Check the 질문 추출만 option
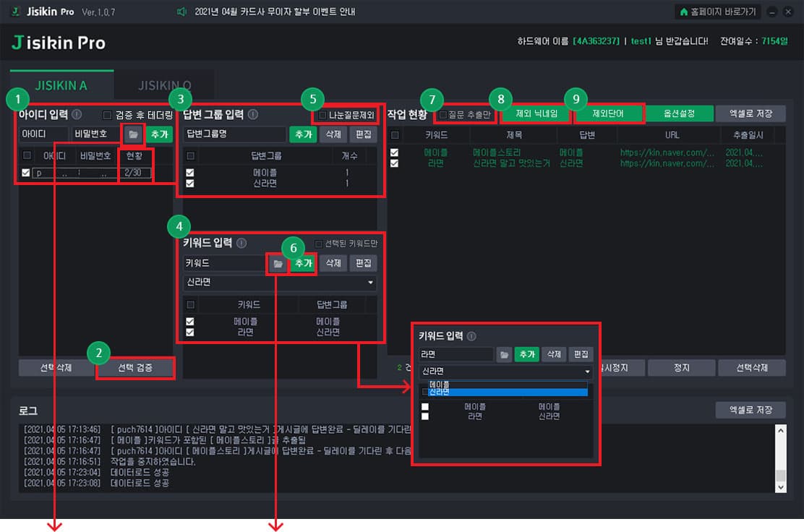This screenshot has width=804, height=532. [443, 114]
